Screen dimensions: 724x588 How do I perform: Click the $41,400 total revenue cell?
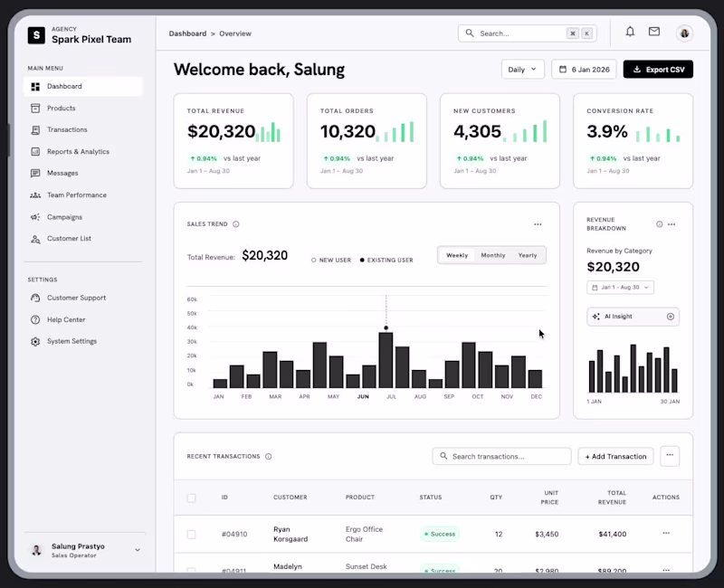613,534
